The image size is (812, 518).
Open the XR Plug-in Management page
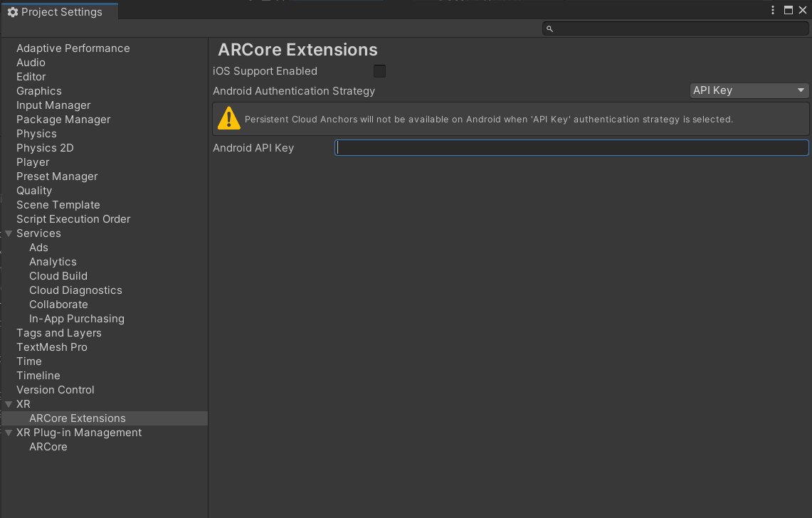coord(79,433)
